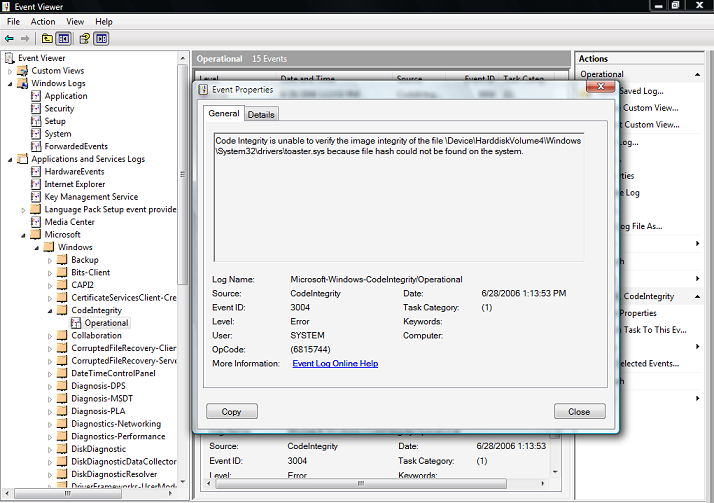714x503 pixels.
Task: Click the Media Center log icon
Action: pos(36,222)
